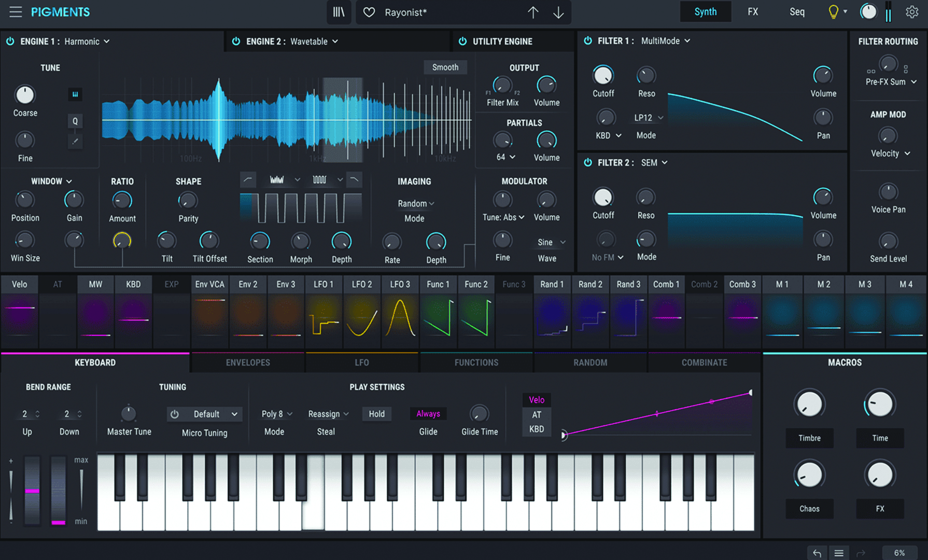Select the AT curve button

coord(537,415)
